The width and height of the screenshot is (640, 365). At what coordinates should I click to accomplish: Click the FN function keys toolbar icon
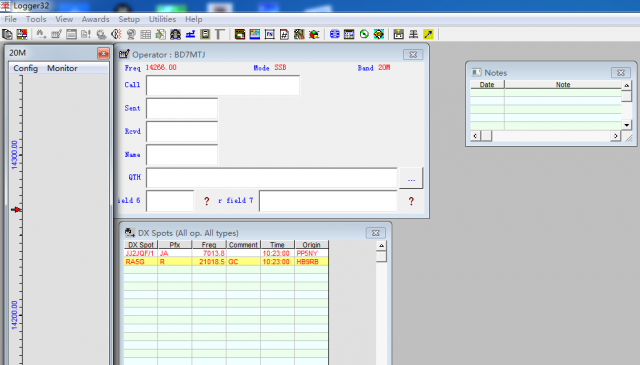tap(269, 34)
